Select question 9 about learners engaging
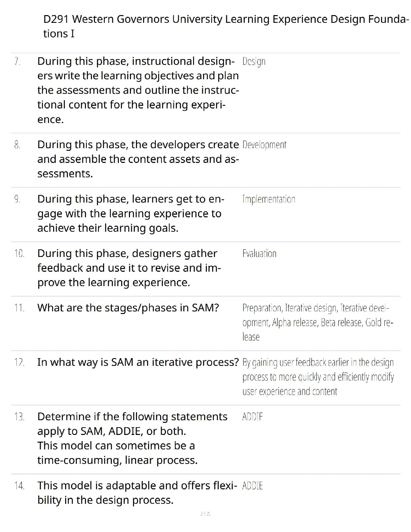 (x=131, y=213)
